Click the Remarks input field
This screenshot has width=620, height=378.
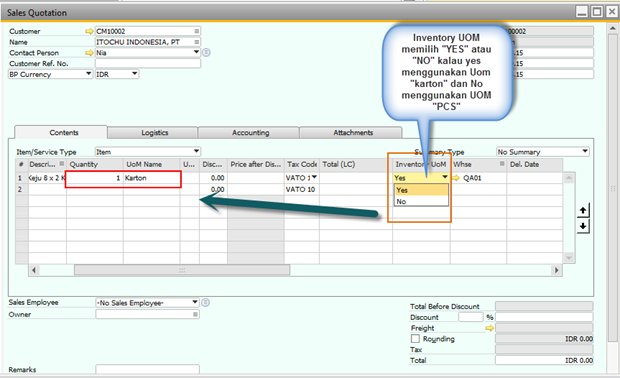pos(147,369)
